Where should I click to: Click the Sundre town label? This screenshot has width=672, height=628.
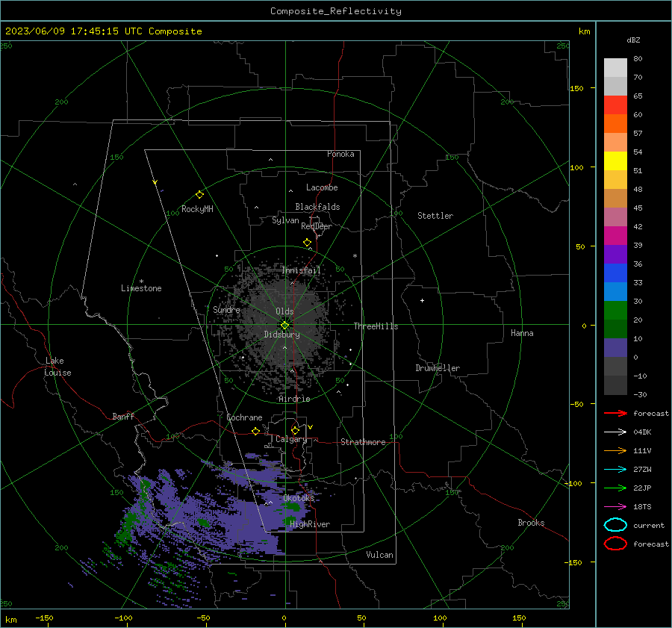point(226,309)
